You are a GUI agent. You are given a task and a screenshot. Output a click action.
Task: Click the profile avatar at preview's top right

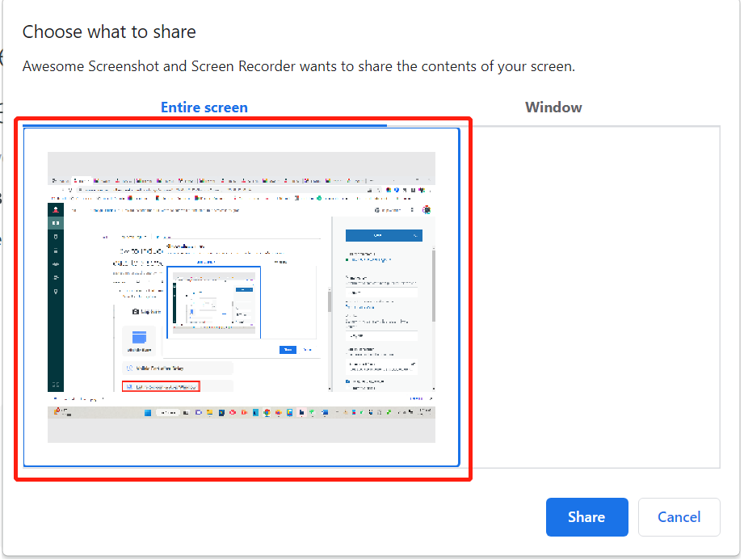pos(427,209)
